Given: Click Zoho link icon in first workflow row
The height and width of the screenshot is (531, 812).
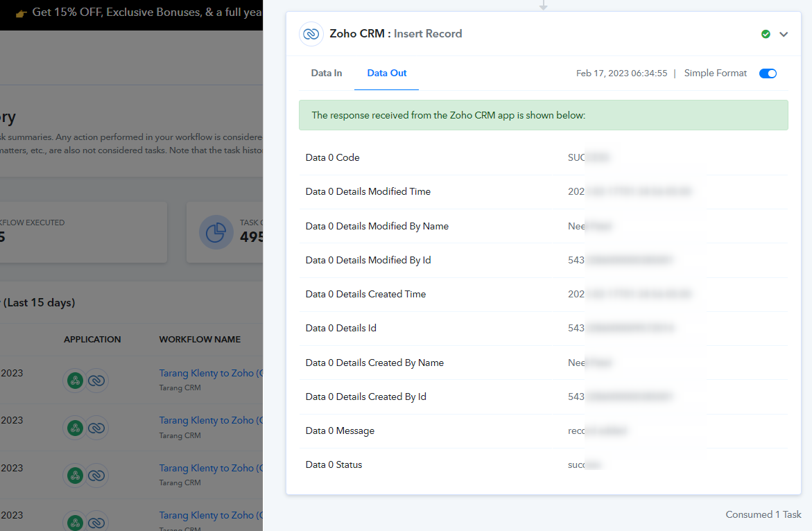Looking at the screenshot, I should click(96, 381).
